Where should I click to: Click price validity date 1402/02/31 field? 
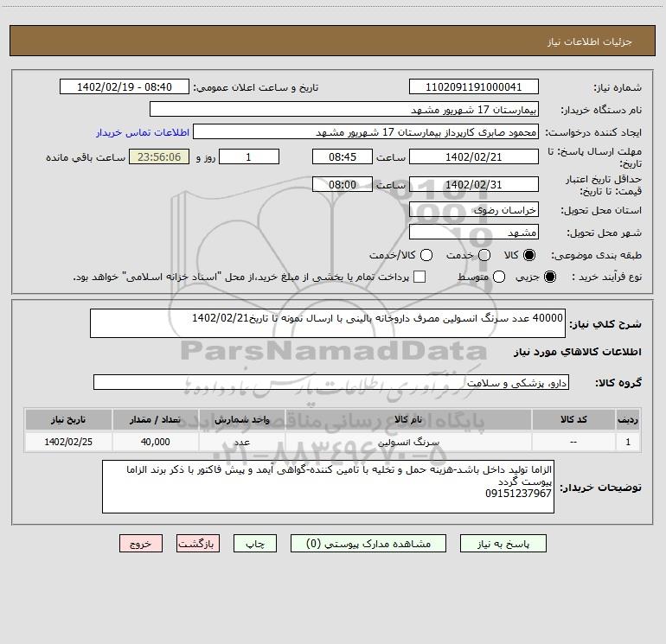coord(474,184)
